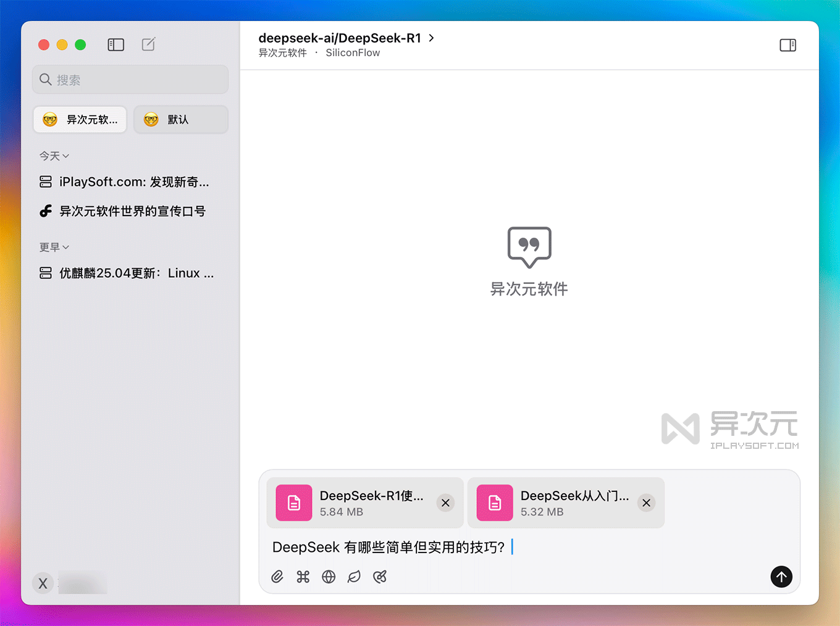Toggle the left sidebar visibility
Viewport: 840px width, 626px height.
[x=115, y=44]
